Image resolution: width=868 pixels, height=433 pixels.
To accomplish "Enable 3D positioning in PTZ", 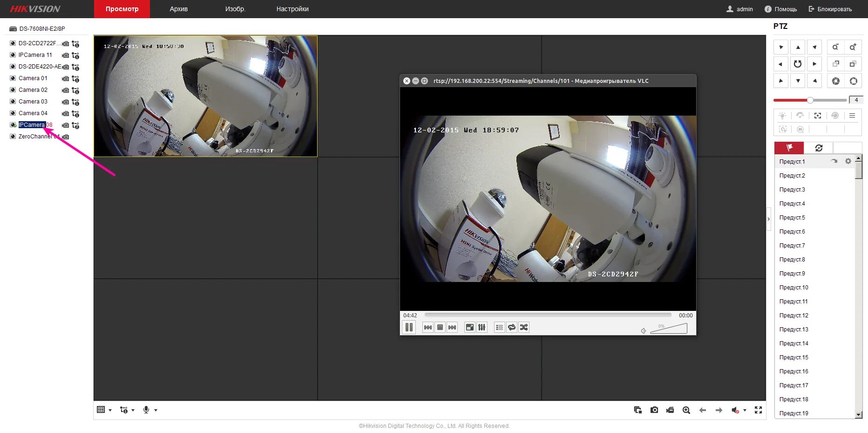I will tap(800, 130).
